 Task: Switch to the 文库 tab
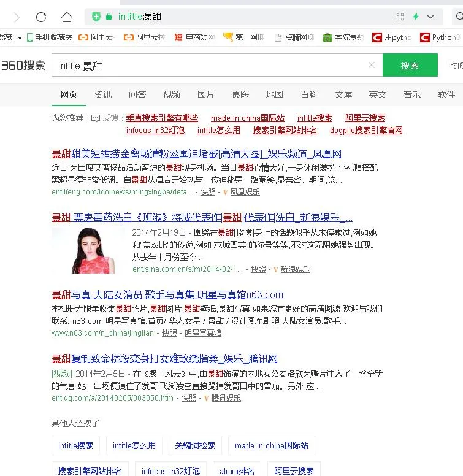tap(343, 94)
